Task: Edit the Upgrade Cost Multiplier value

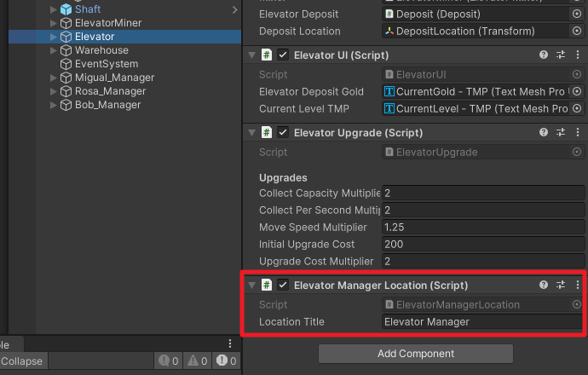Action: pos(483,262)
